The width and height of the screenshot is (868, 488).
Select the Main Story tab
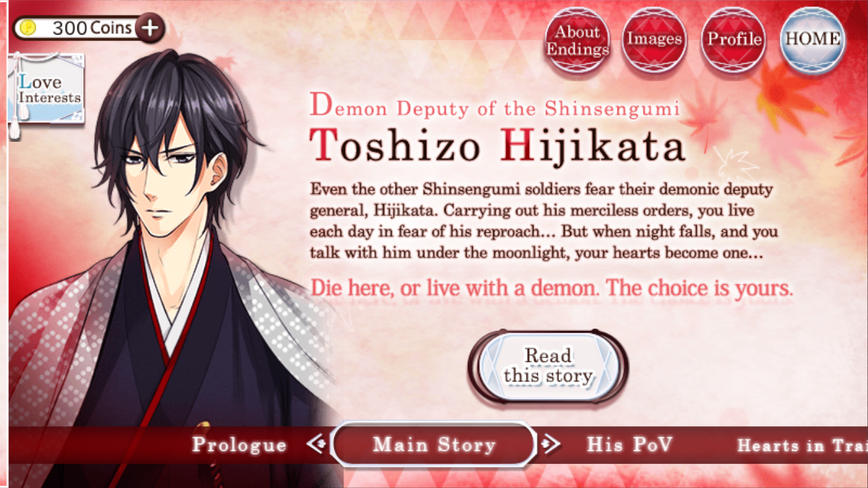(434, 445)
